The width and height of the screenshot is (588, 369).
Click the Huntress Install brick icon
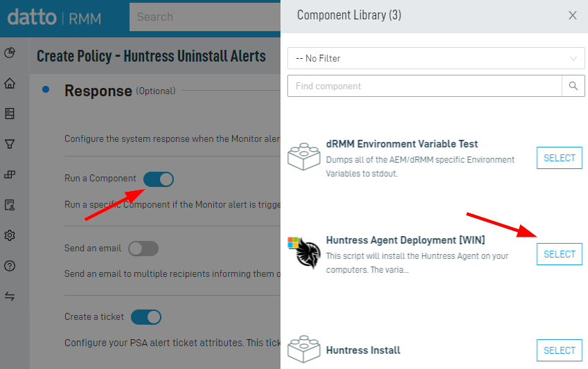coord(304,349)
